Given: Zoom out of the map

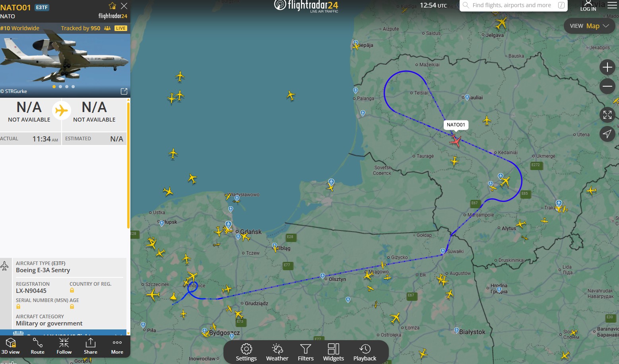Looking at the screenshot, I should [607, 86].
